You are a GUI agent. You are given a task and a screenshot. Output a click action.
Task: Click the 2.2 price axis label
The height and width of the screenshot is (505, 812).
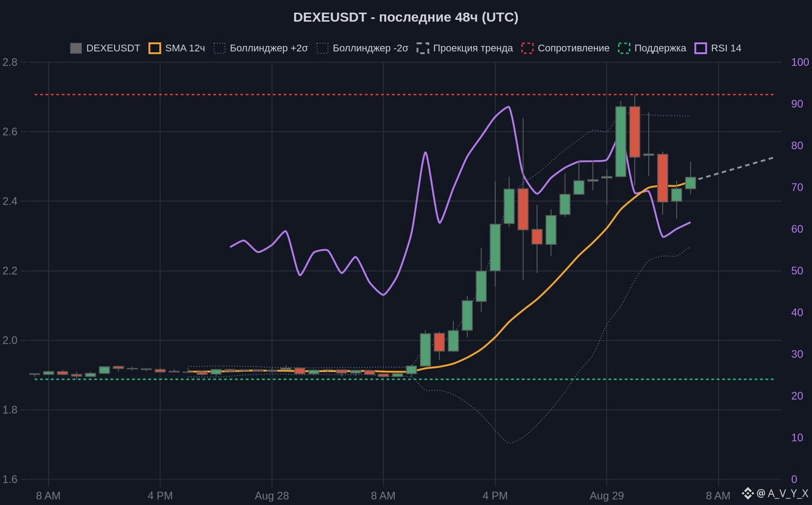(x=10, y=271)
